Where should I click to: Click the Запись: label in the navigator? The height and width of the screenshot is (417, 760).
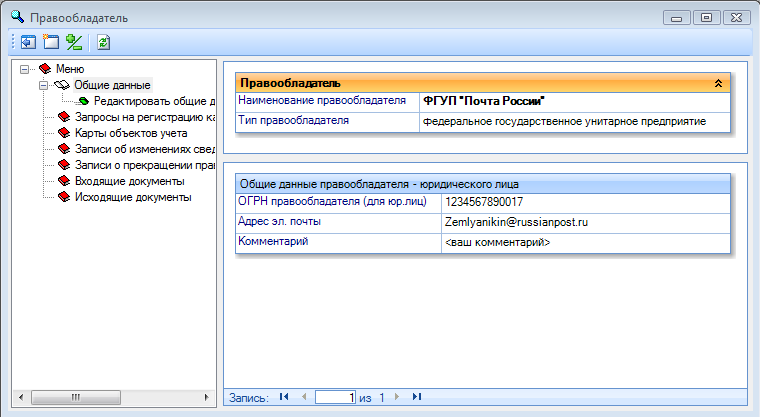pyautogui.click(x=249, y=398)
